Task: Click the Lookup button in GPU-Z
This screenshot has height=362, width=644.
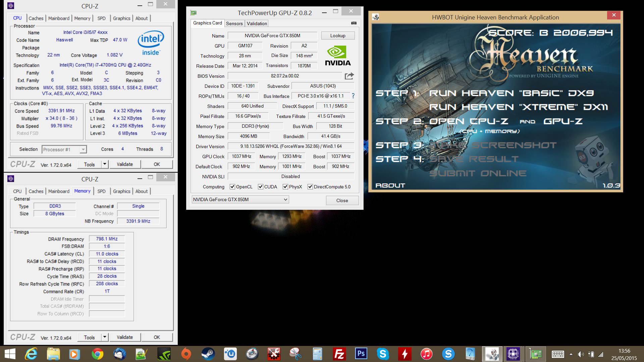Action: click(338, 36)
